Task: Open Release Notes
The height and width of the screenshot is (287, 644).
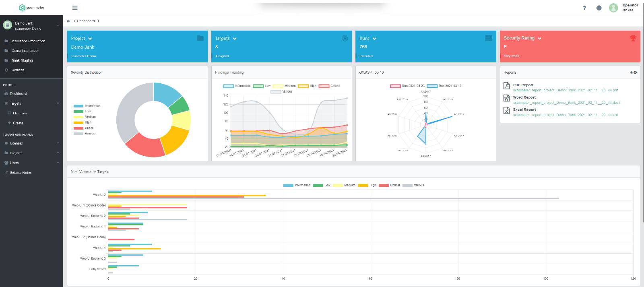Action: [x=21, y=173]
